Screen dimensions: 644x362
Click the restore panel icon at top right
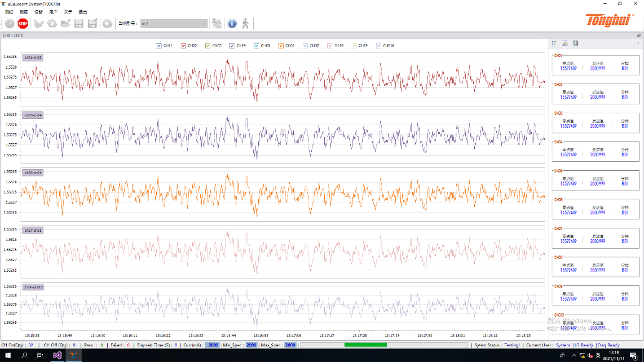pos(639,36)
